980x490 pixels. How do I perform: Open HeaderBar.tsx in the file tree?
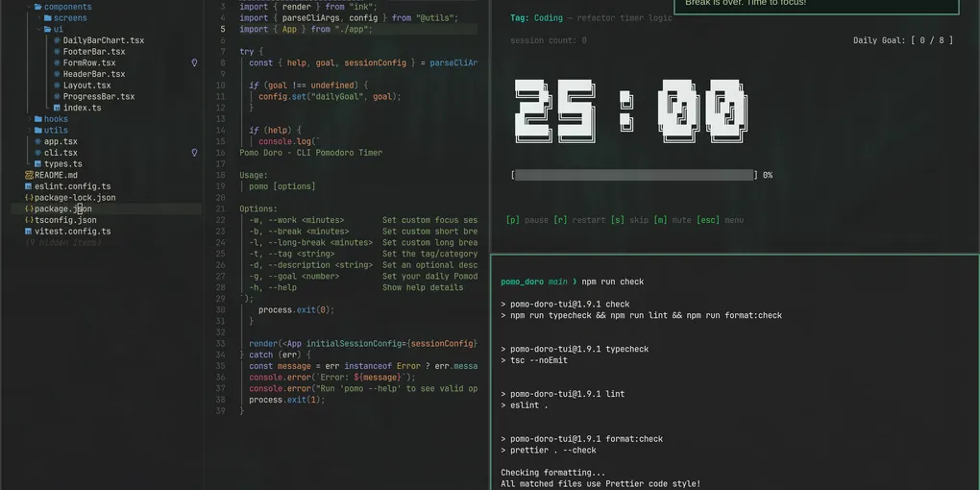point(94,74)
